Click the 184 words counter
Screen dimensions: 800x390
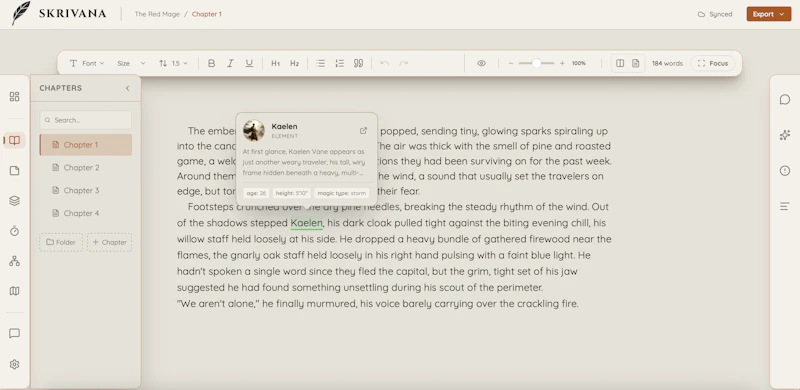click(667, 63)
